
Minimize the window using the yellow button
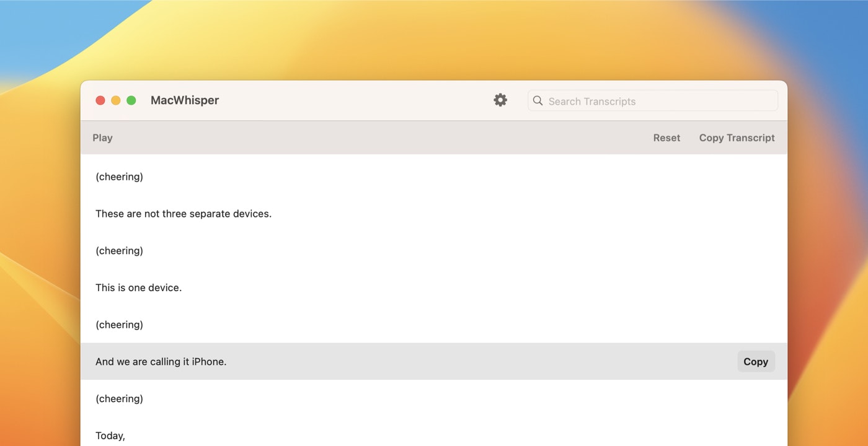point(116,100)
